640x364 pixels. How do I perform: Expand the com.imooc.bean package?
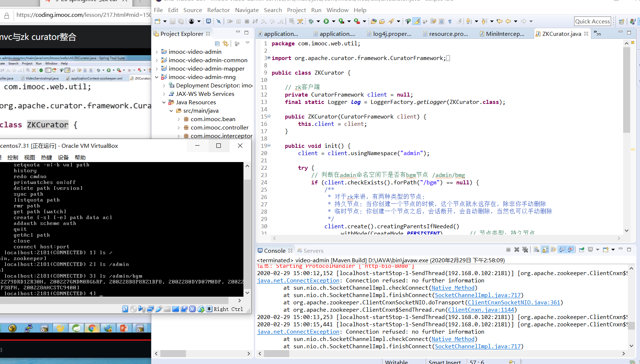tap(179, 119)
